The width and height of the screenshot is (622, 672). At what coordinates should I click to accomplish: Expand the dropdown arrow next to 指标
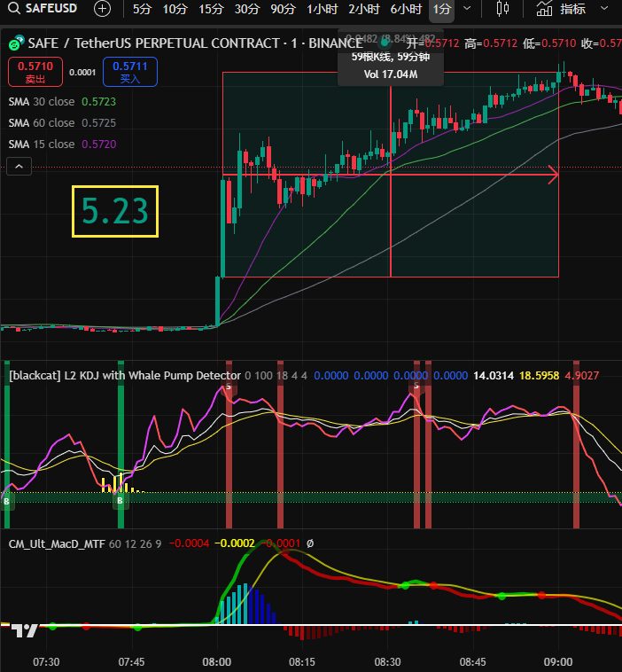pyautogui.click(x=604, y=8)
